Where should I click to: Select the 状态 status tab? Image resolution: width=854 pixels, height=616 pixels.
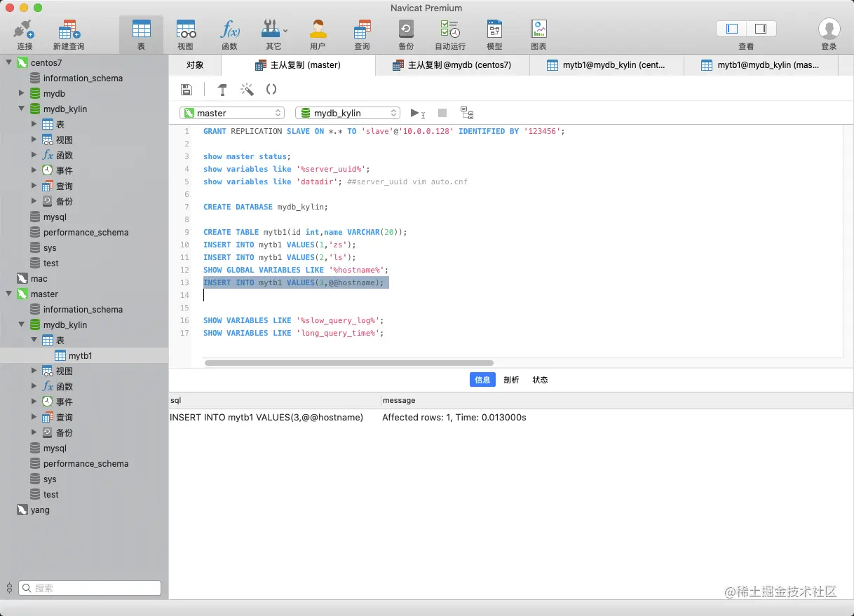(540, 380)
